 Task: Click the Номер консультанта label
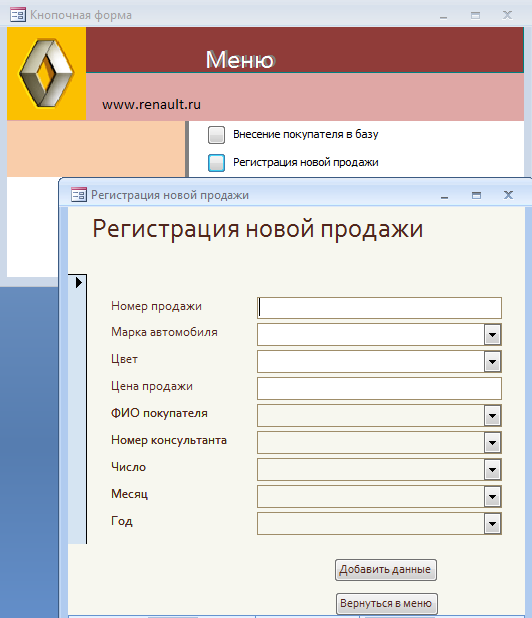pos(169,440)
